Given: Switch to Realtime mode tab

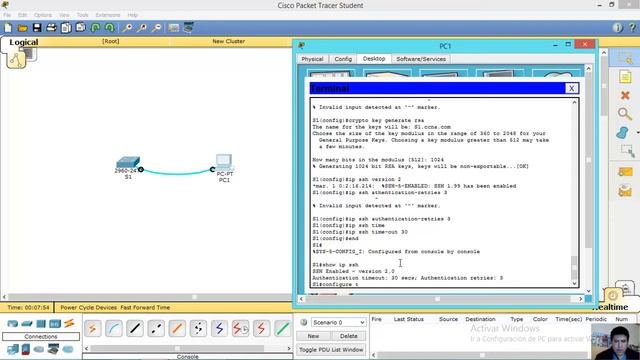Looking at the screenshot, I should (612, 307).
